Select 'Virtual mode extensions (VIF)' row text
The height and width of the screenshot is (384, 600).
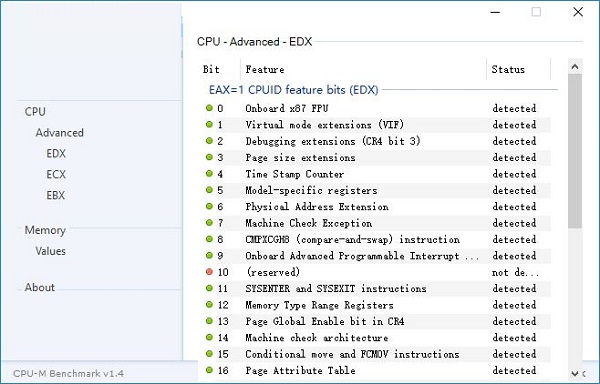coord(324,125)
